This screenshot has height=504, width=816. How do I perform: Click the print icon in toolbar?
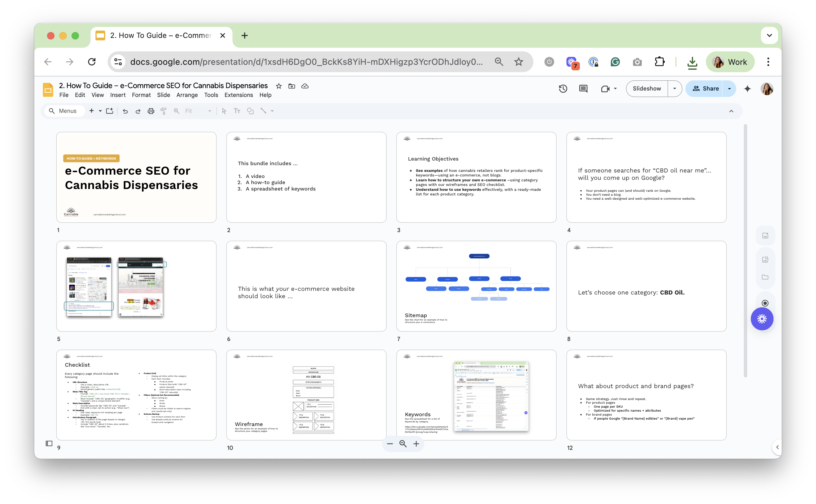click(151, 111)
